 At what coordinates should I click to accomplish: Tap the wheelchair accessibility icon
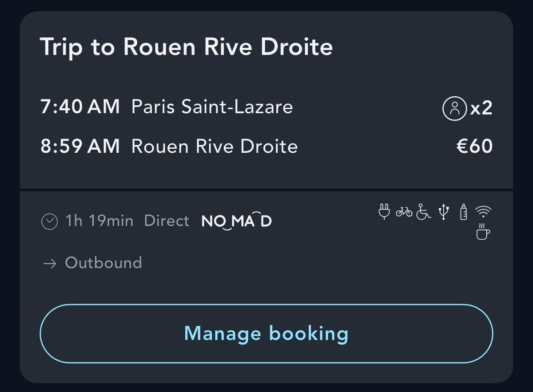[423, 212]
